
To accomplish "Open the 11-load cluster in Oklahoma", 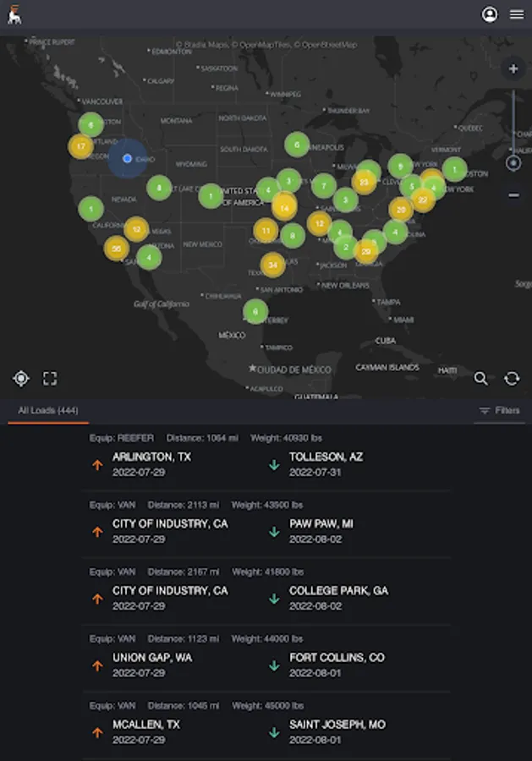I will click(266, 231).
